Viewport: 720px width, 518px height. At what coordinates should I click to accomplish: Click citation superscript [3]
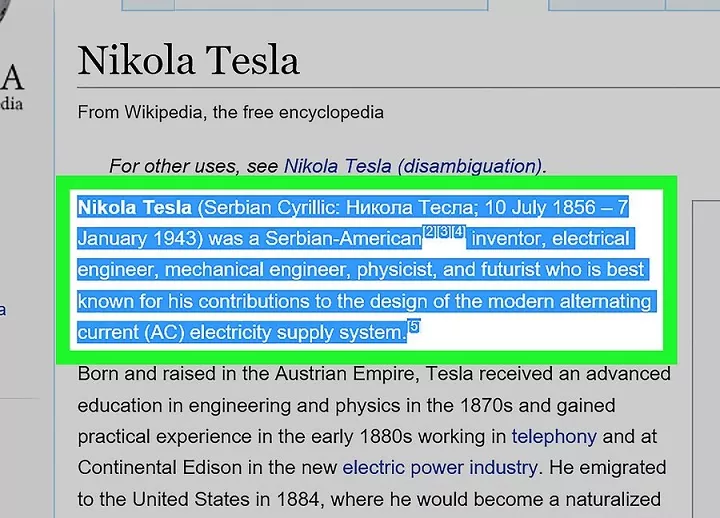[x=444, y=231]
